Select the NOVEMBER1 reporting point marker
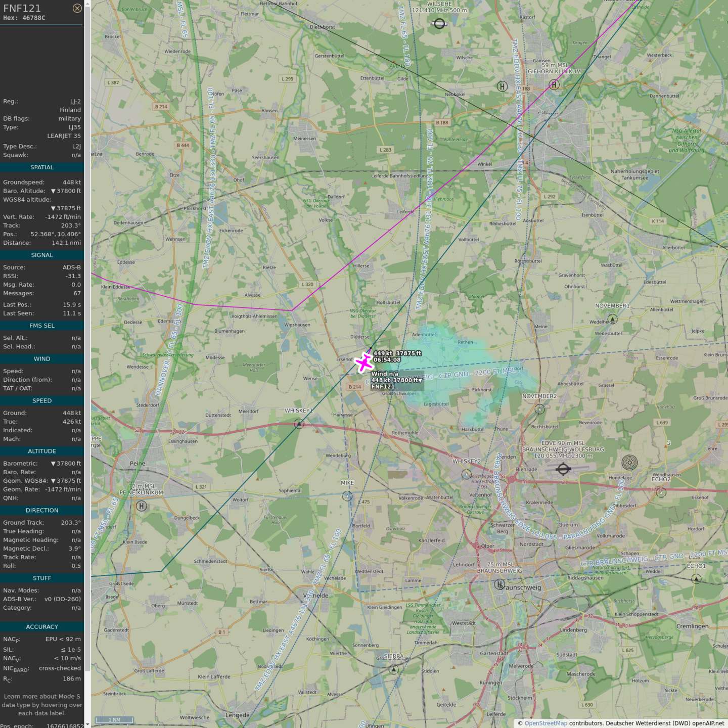 (613, 319)
